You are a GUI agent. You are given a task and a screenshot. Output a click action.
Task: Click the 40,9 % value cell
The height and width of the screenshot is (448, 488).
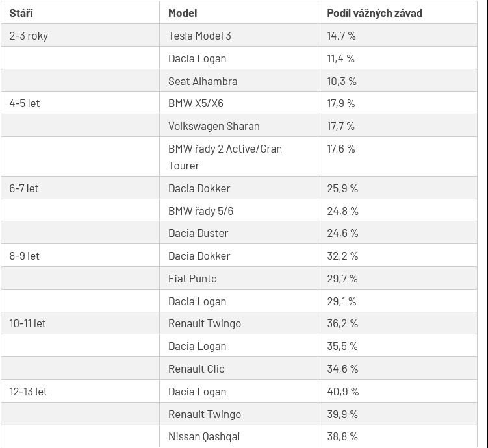pyautogui.click(x=398, y=391)
